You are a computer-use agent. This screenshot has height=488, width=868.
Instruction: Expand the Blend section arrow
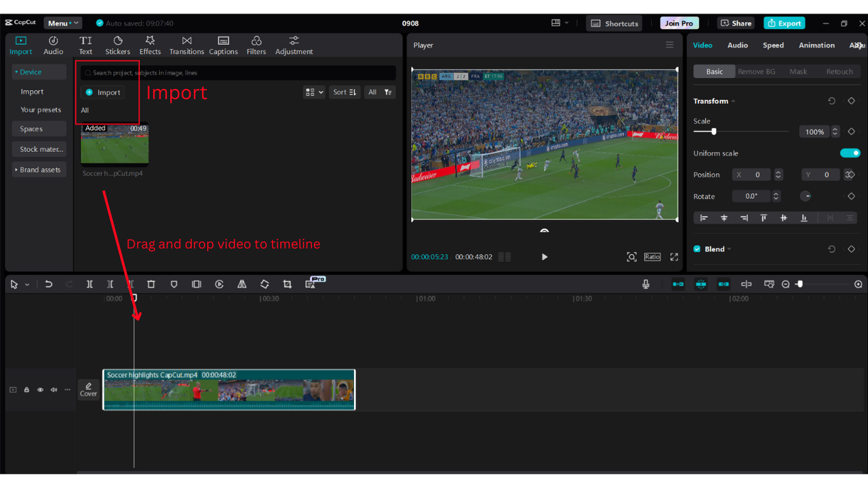[x=729, y=249]
